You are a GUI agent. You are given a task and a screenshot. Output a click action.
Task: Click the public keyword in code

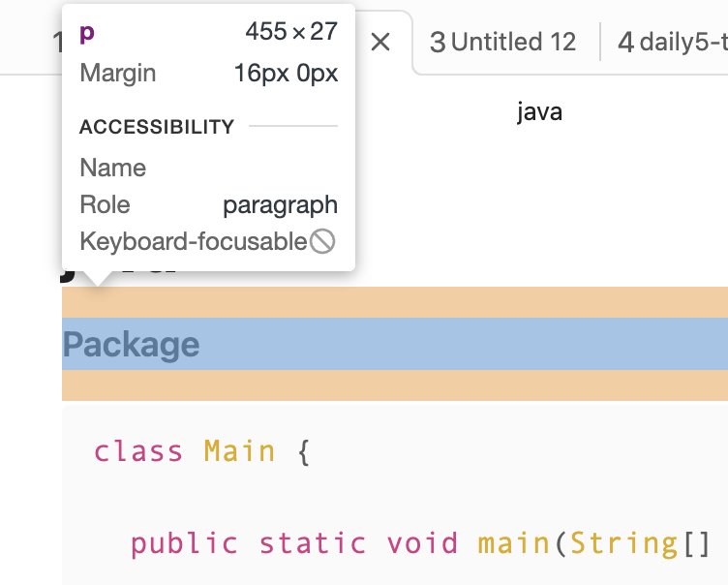(184, 543)
